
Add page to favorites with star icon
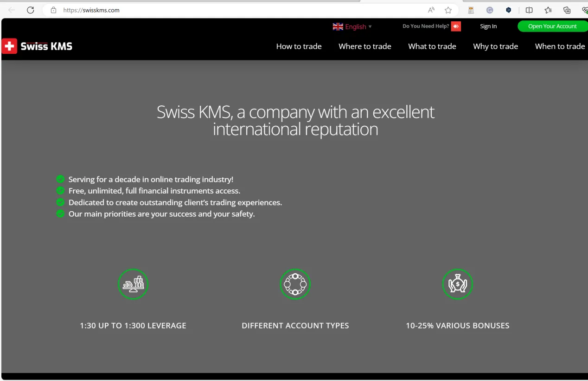(448, 10)
